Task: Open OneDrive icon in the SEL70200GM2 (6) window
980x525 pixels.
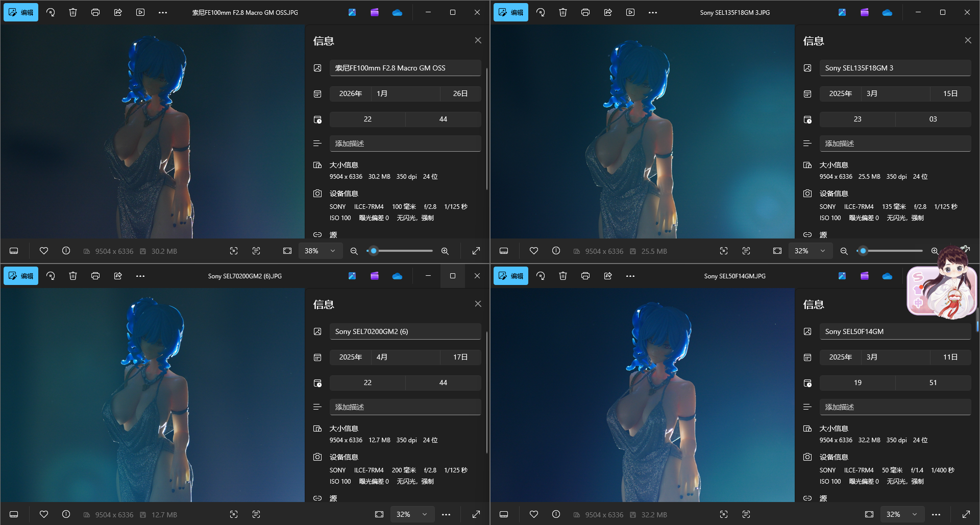Action: (x=397, y=276)
